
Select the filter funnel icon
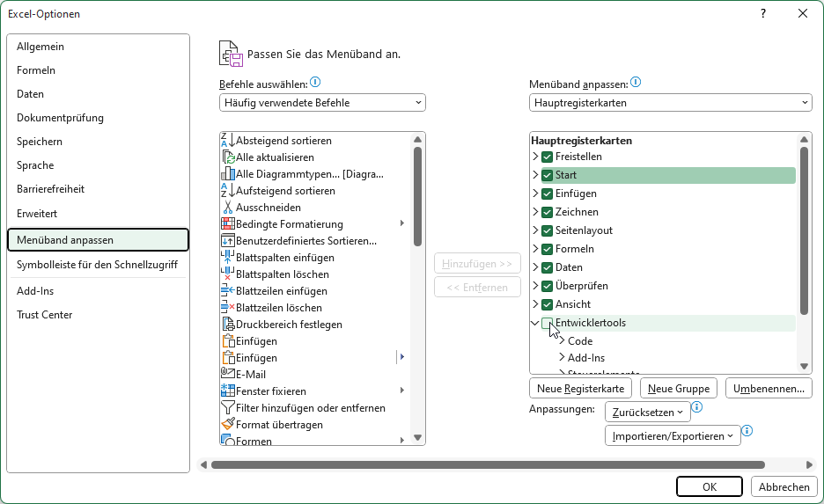point(227,408)
